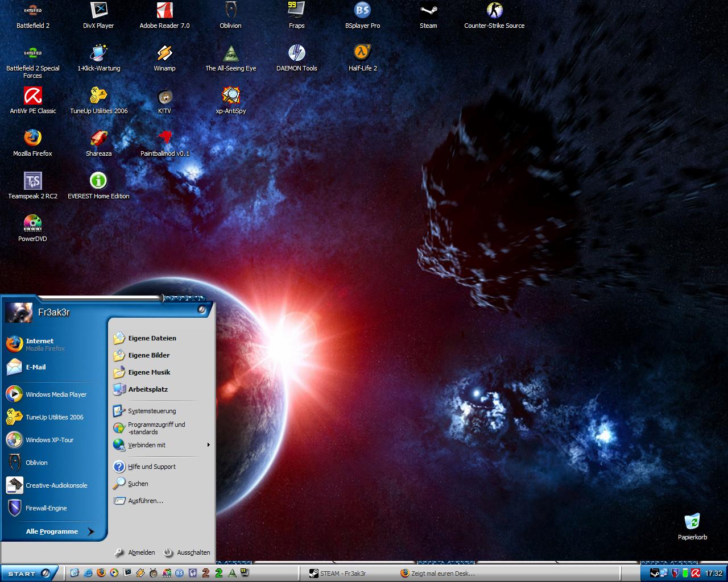728x582 pixels.
Task: Expand Alle Programme list
Action: [59, 531]
